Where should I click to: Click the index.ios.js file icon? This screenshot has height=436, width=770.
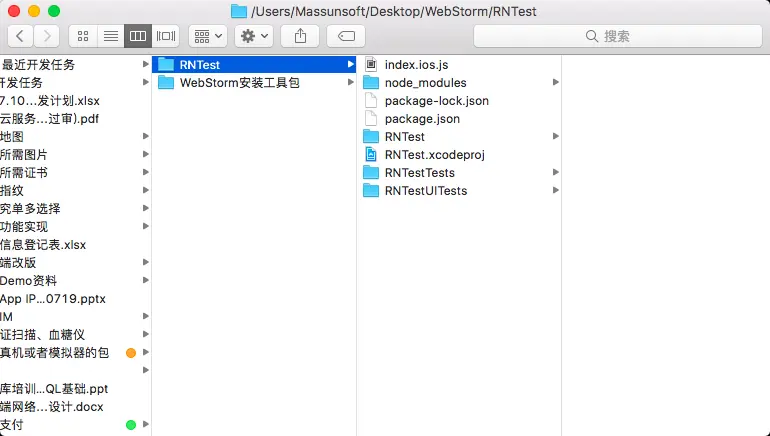coord(371,64)
